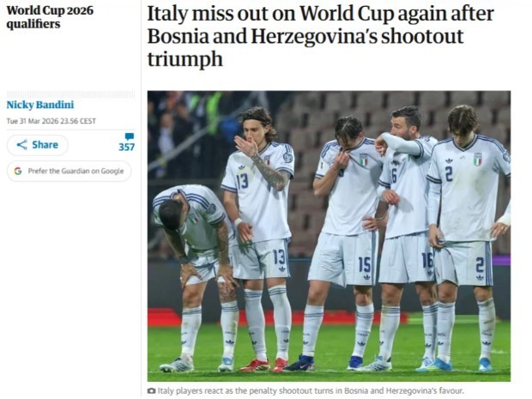Click the Italy crest on number 2's shirt
The height and width of the screenshot is (399, 532).
[x=478, y=159]
